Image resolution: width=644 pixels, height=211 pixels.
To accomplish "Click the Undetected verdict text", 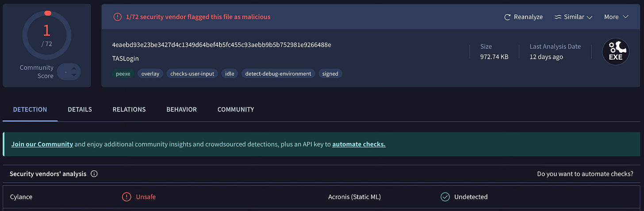I will (x=471, y=197).
